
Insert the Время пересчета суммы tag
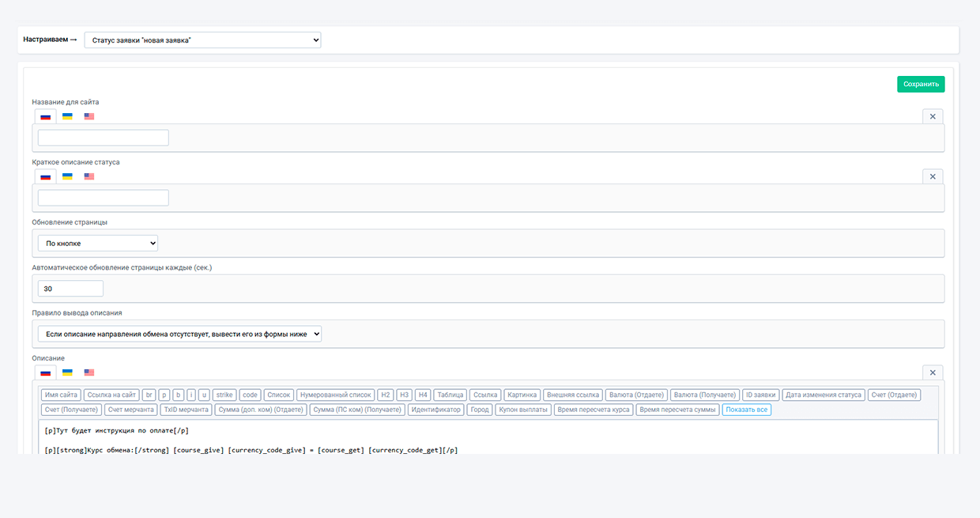[677, 410]
